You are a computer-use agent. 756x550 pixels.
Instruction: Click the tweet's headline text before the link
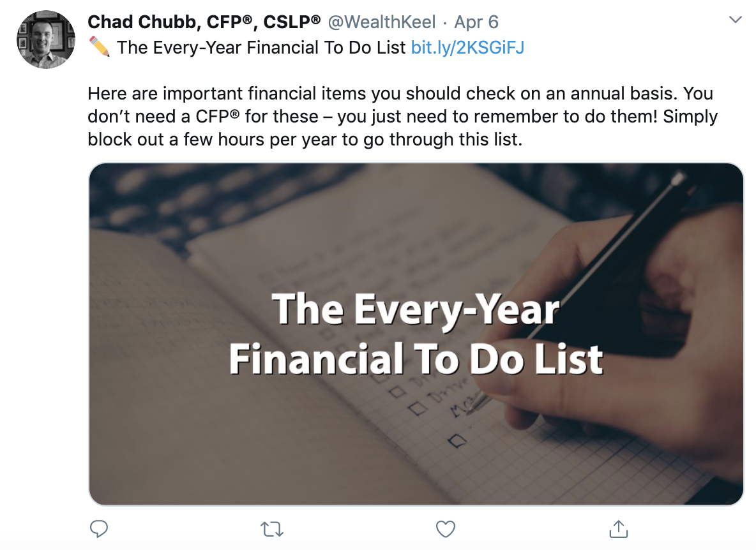tap(262, 47)
